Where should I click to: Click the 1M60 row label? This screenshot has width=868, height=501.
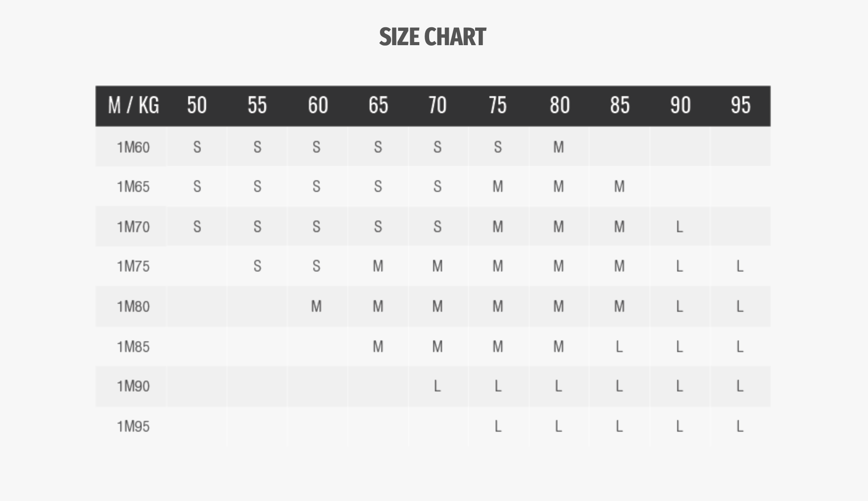pyautogui.click(x=133, y=147)
